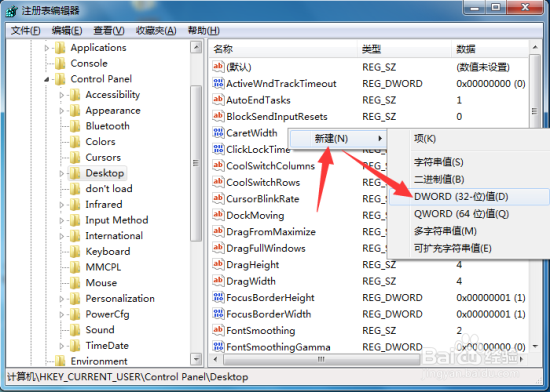The width and height of the screenshot is (550, 392).
Task: Click the DWORD icon of ClickLockTime
Action: (218, 149)
